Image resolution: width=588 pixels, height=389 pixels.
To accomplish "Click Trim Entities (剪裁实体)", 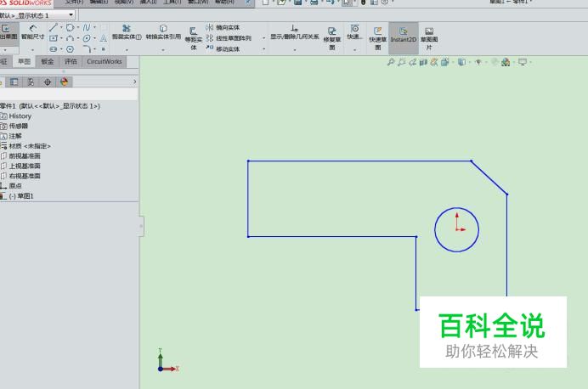I will pos(127,32).
